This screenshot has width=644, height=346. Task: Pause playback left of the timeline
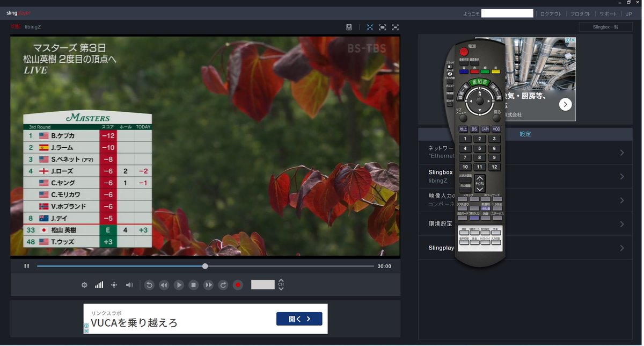point(26,266)
